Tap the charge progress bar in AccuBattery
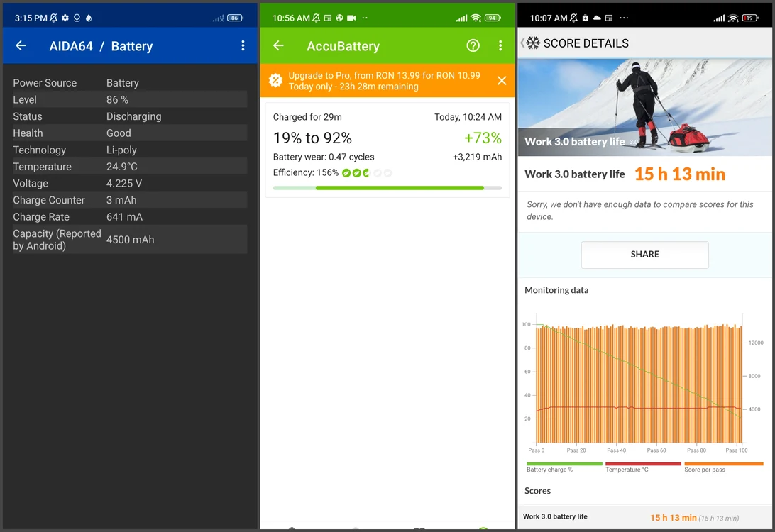This screenshot has height=532, width=775. pos(387,188)
